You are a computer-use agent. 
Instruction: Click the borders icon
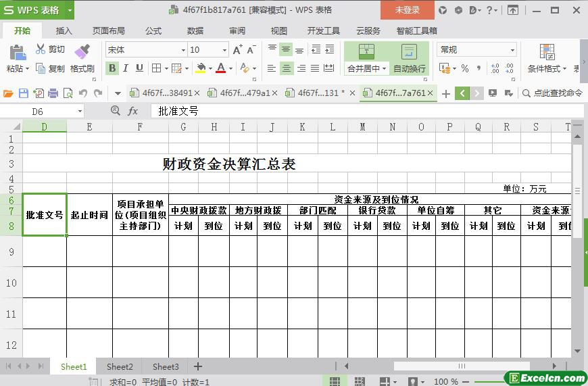pos(156,68)
